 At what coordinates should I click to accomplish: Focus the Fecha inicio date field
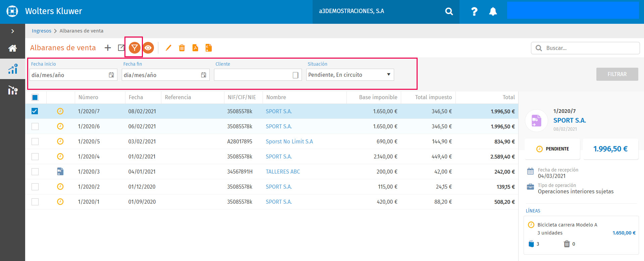[x=73, y=75]
